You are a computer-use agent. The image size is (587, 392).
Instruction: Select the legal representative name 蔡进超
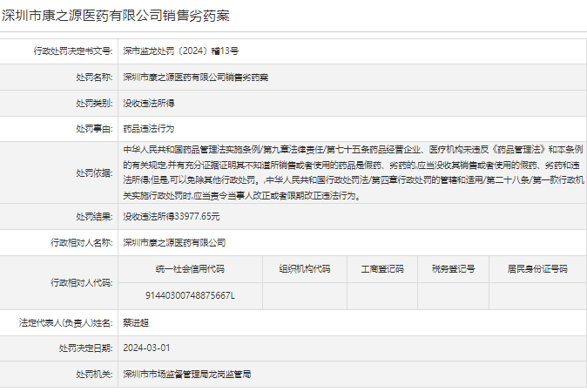tap(136, 322)
